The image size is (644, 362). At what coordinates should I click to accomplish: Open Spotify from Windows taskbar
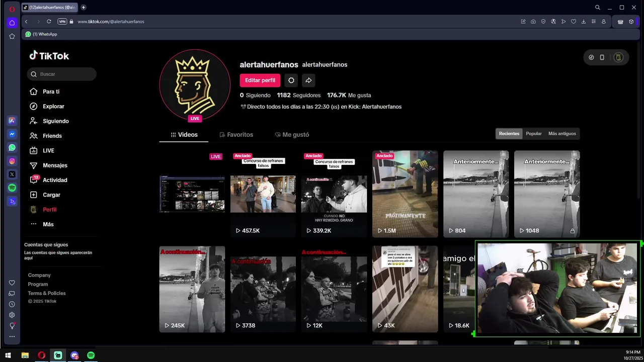point(91,355)
